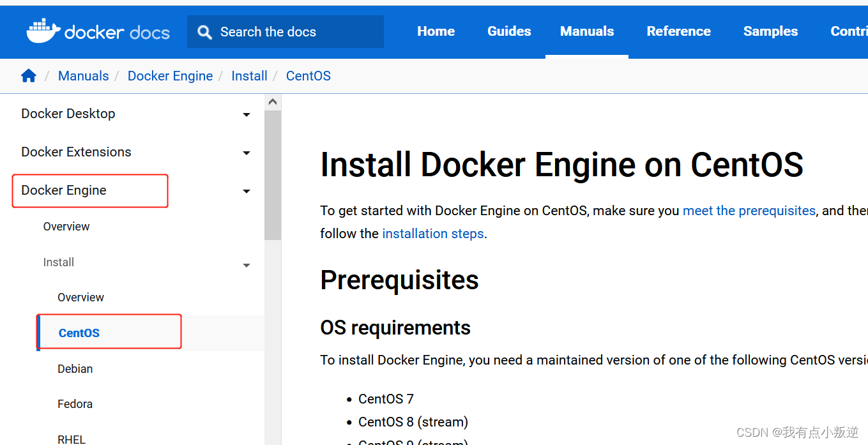Open the Home nav tab
The width and height of the screenshot is (868, 445).
[x=436, y=31]
